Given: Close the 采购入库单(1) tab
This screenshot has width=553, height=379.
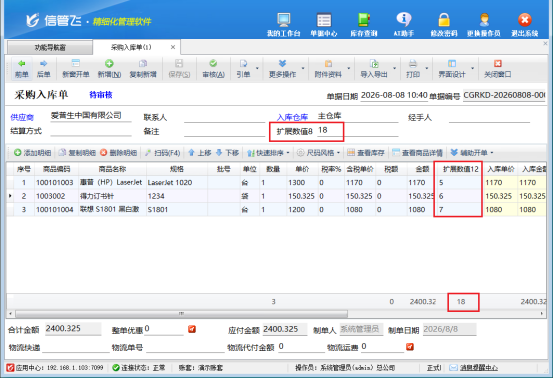Looking at the screenshot, I should point(173,47).
